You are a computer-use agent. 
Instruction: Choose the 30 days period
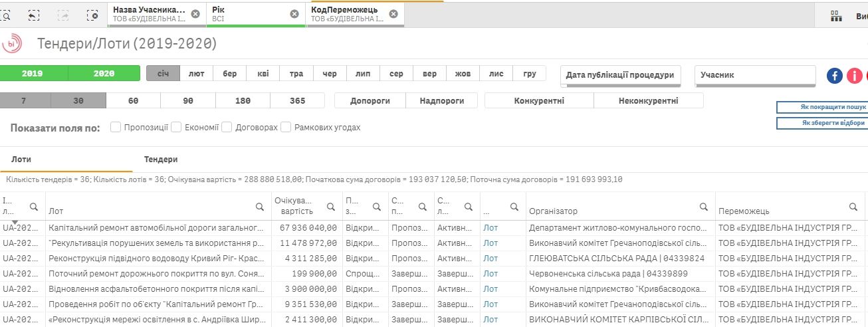(78, 100)
